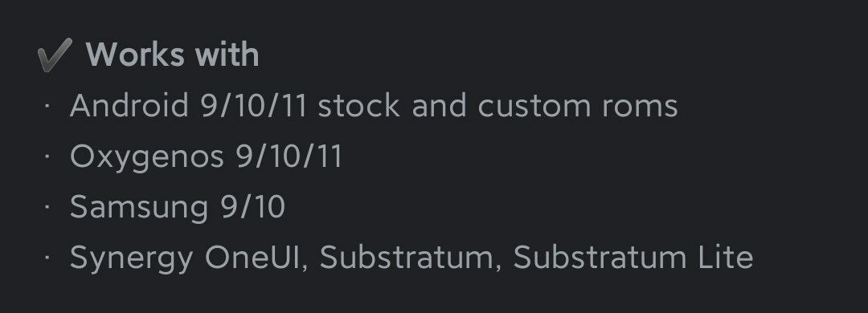Viewport: 868px width, 313px height.
Task: Click the word Oxygenos
Action: click(x=147, y=157)
